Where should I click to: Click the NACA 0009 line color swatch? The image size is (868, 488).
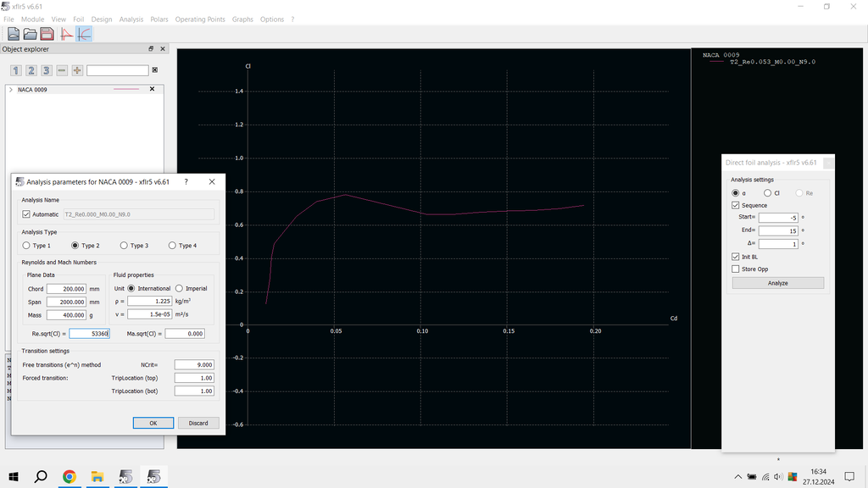pyautogui.click(x=125, y=89)
